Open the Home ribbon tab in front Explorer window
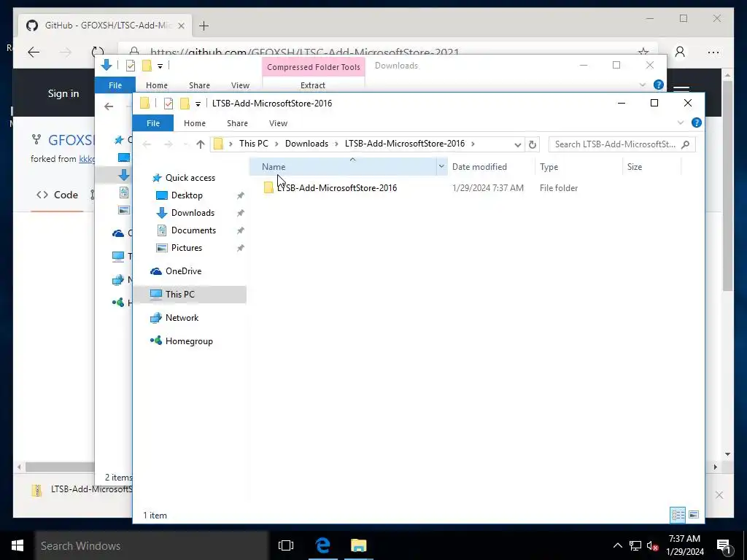This screenshot has height=560, width=747. tap(194, 122)
